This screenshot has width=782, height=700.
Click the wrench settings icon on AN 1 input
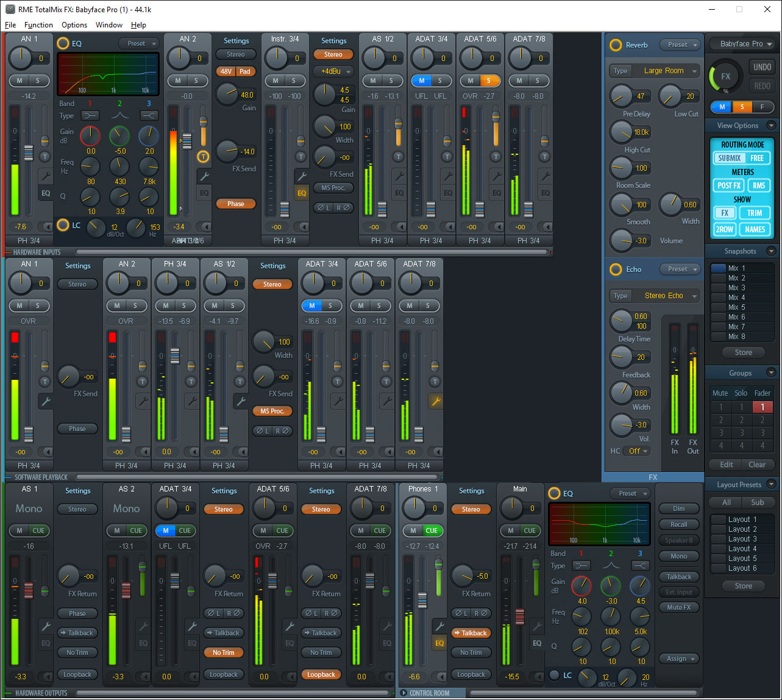tap(45, 177)
